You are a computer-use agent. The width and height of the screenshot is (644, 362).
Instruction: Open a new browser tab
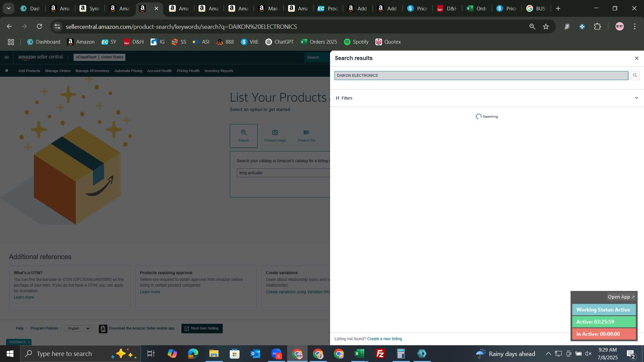(558, 8)
